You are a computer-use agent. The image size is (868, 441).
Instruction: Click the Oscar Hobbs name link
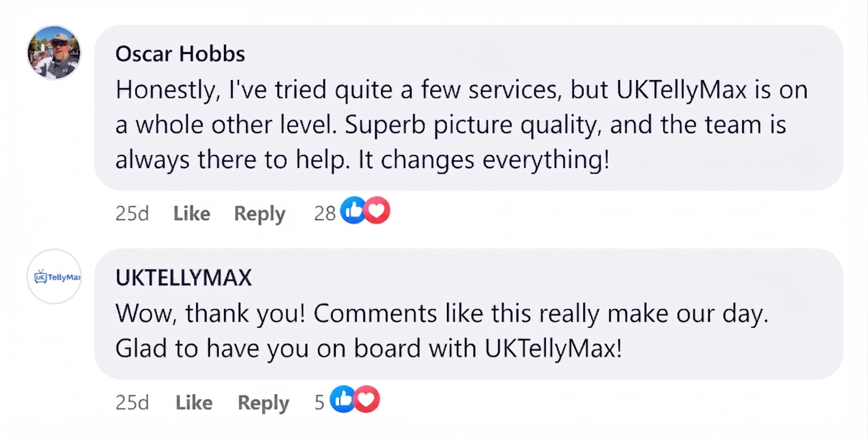tap(180, 54)
